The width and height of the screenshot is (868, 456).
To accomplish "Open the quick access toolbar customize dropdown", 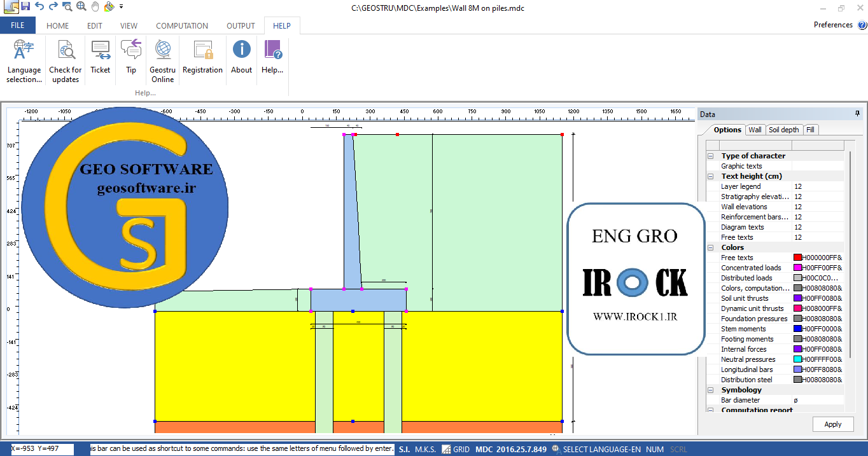I will (x=121, y=6).
